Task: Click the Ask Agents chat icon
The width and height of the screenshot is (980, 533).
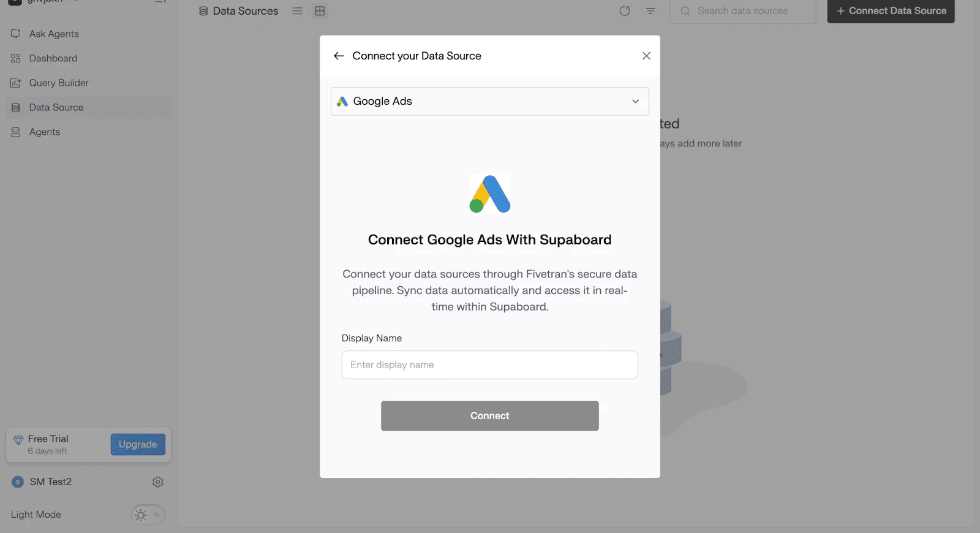Action: point(16,34)
